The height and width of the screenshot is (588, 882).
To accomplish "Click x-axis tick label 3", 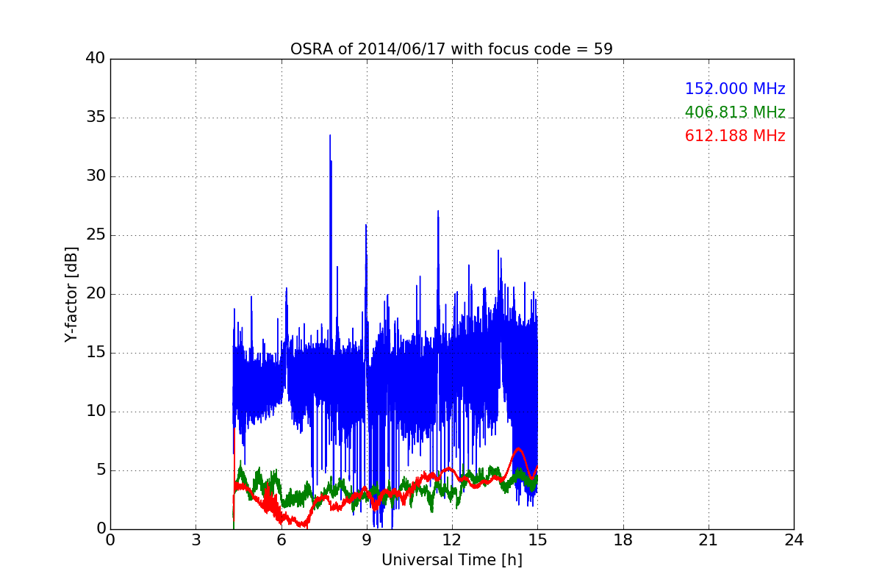I will click(x=196, y=540).
